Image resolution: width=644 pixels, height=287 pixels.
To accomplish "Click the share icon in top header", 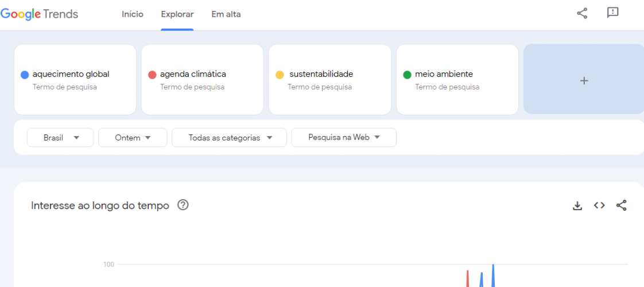I will point(582,14).
